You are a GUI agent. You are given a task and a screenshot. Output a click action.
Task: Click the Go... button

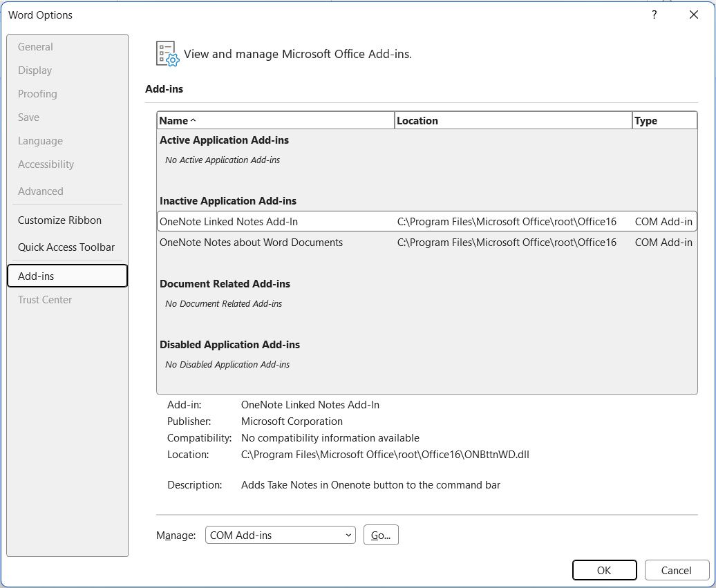click(x=381, y=535)
